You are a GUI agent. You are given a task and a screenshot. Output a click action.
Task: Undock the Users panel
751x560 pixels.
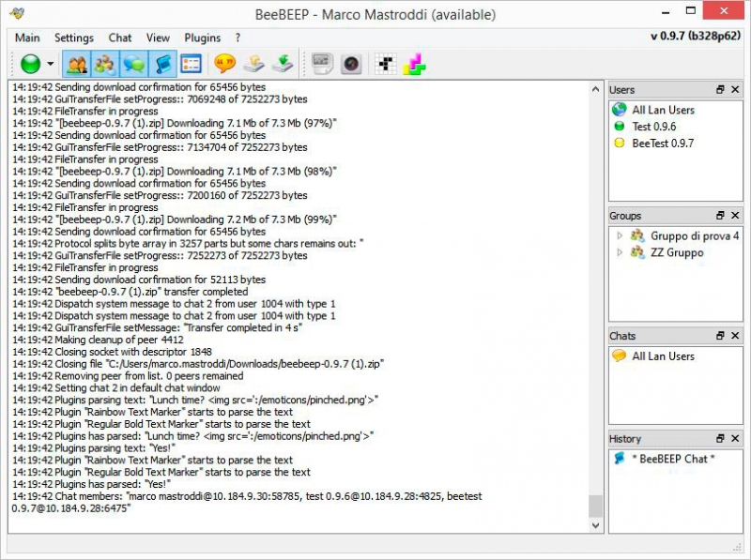[x=720, y=89]
